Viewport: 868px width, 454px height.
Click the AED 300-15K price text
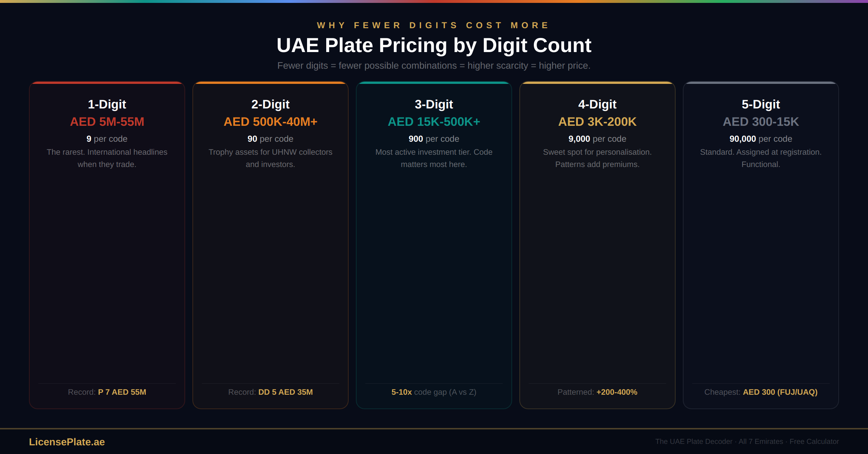(x=761, y=122)
